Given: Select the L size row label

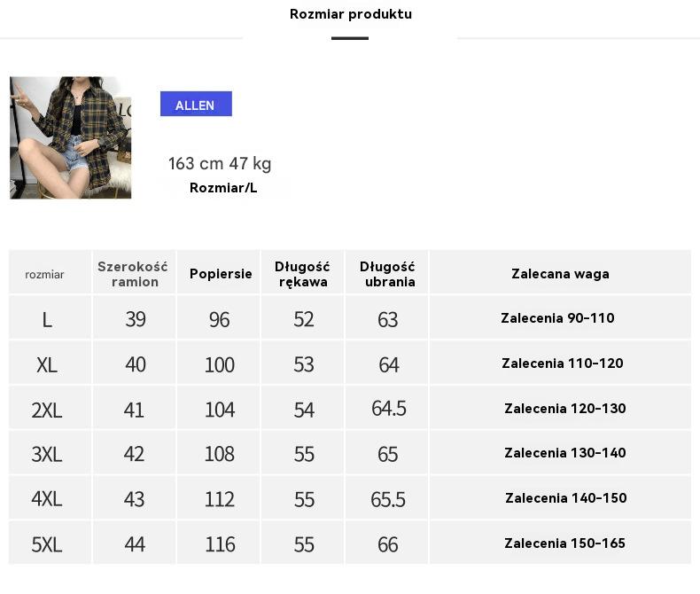Looking at the screenshot, I should [x=47, y=319].
